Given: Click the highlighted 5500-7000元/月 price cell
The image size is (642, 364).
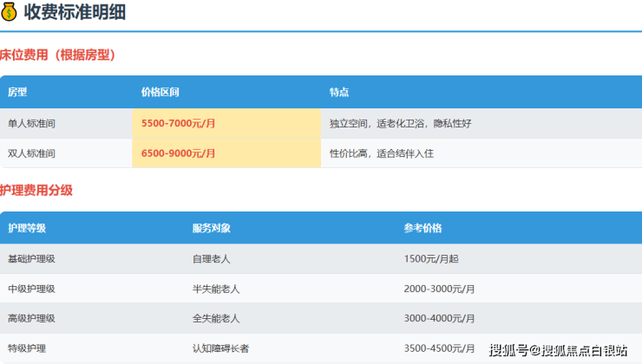Looking at the screenshot, I should (179, 123).
